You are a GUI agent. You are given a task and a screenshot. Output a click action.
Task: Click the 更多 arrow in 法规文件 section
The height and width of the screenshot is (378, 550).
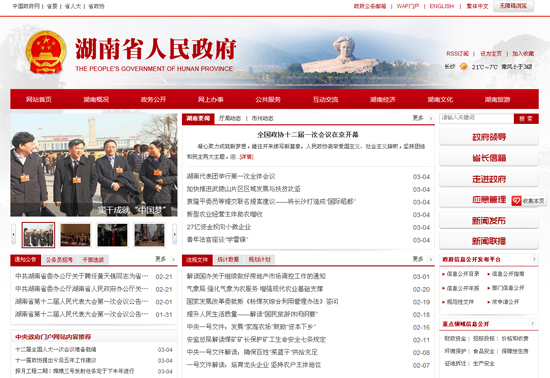pos(430,259)
